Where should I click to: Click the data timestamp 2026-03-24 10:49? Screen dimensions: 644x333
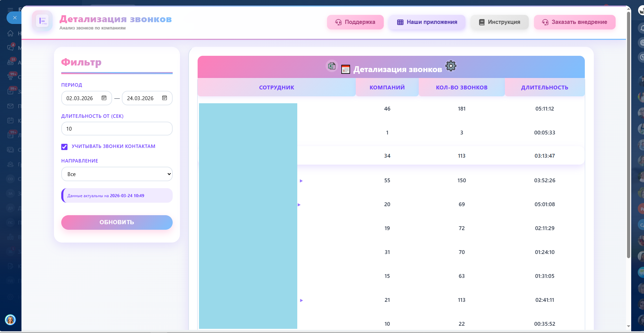point(127,196)
